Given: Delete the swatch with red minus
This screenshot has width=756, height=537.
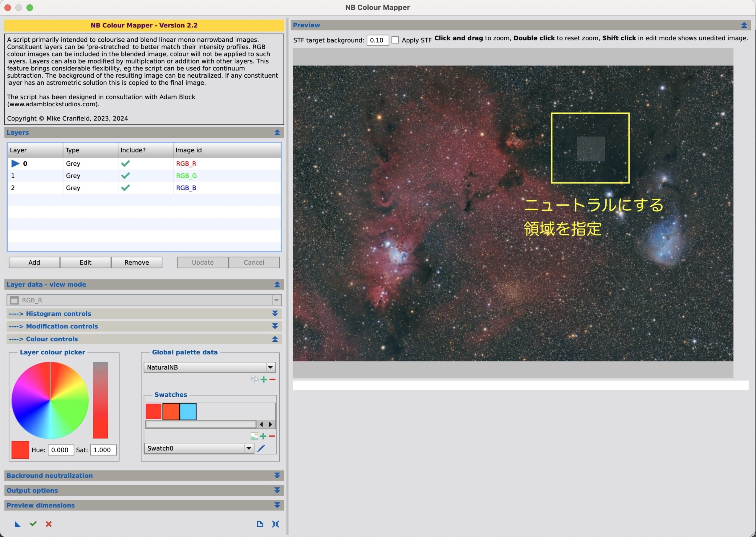Looking at the screenshot, I should 272,436.
